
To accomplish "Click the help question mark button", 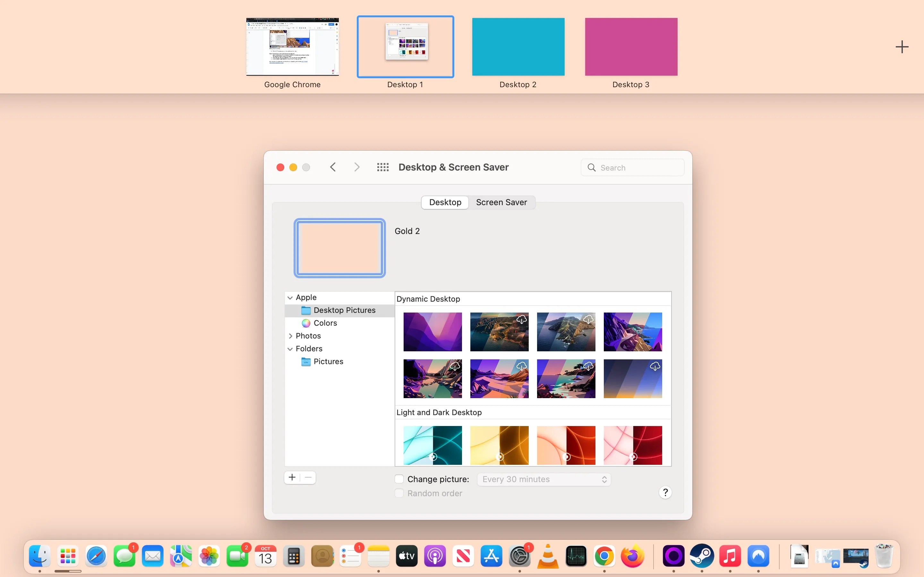I will point(665,492).
